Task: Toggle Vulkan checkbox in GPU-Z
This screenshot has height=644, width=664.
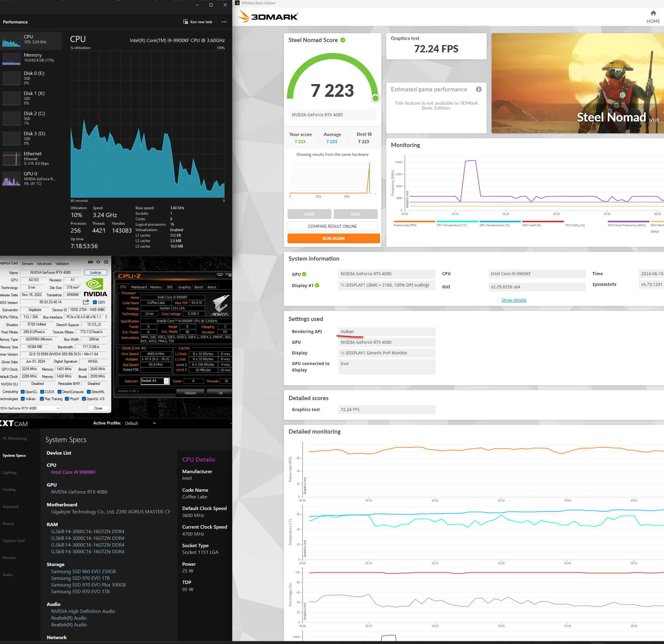Action: click(x=23, y=399)
